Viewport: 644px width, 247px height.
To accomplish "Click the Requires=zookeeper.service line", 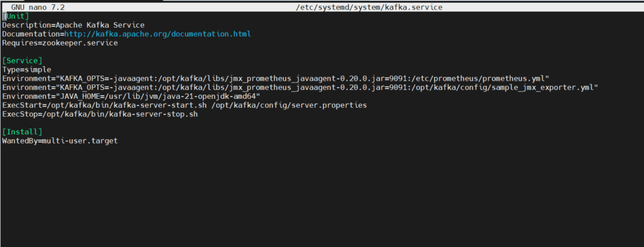I will click(x=60, y=43).
